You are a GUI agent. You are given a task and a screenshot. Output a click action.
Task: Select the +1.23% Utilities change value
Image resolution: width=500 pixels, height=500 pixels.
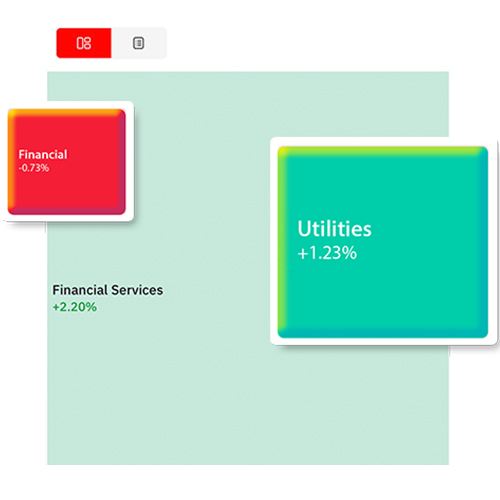point(327,253)
